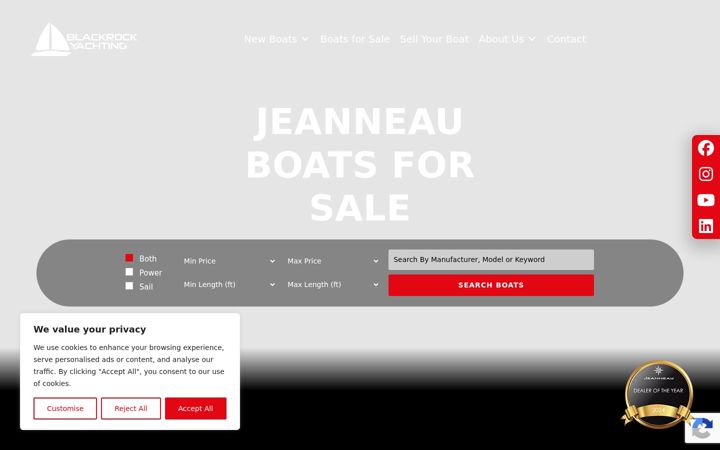The image size is (720, 450).
Task: Open the Boats for Sale page
Action: [355, 39]
